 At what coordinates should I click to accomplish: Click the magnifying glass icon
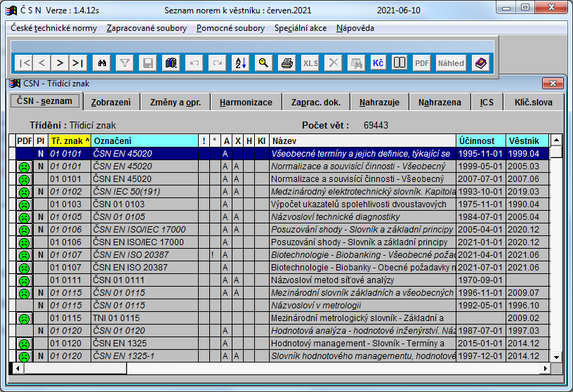click(x=263, y=63)
